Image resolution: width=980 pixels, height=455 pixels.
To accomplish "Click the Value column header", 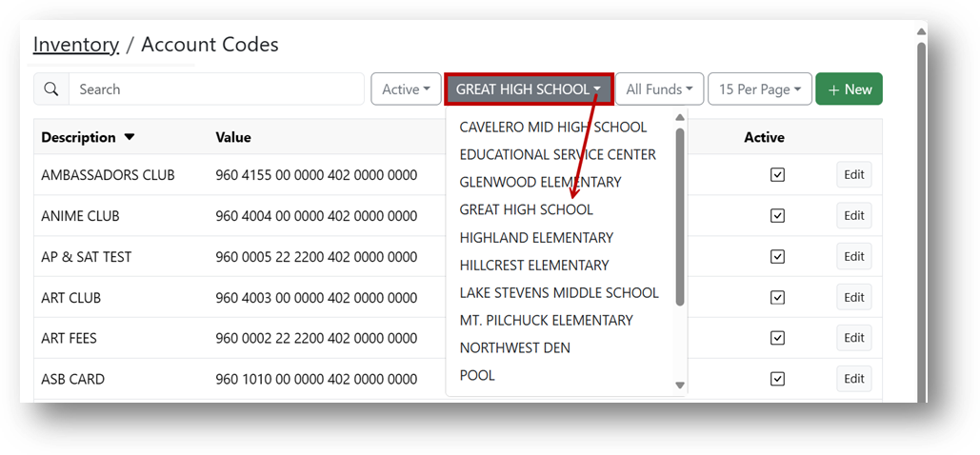I will coord(233,137).
